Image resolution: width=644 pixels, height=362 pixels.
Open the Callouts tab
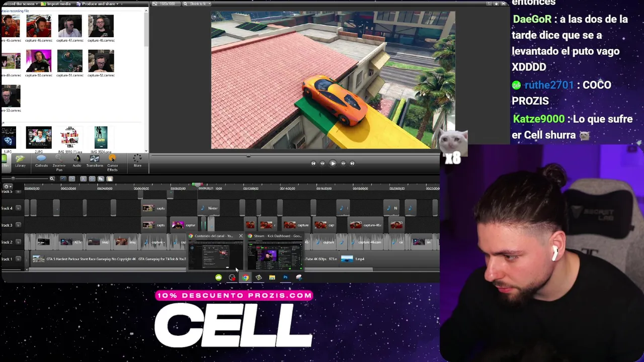(x=41, y=161)
